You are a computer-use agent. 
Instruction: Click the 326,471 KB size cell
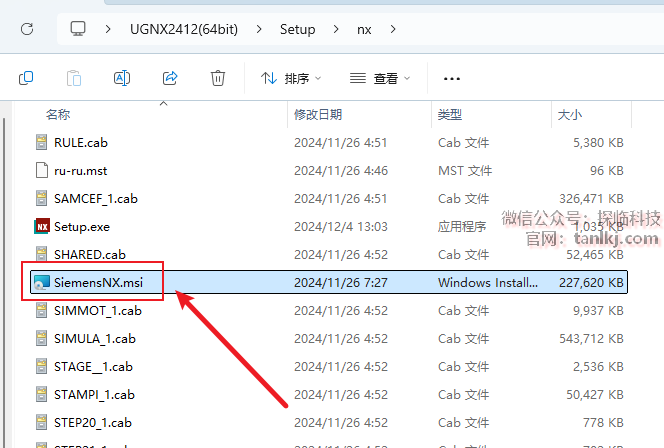[591, 199]
